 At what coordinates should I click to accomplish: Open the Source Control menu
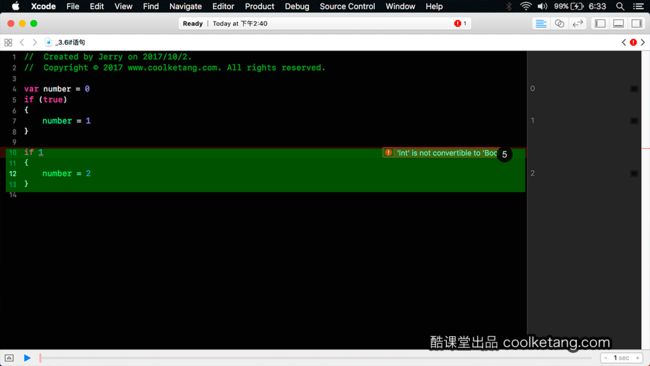click(x=347, y=6)
